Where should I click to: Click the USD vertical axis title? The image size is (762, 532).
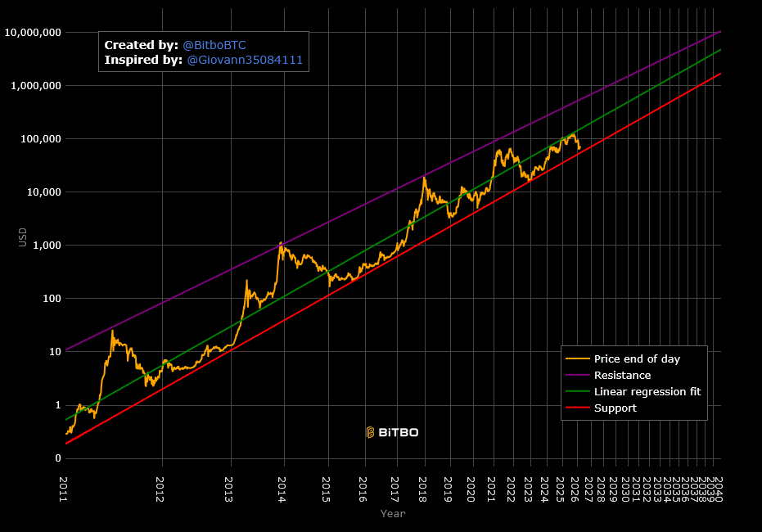[x=23, y=237]
